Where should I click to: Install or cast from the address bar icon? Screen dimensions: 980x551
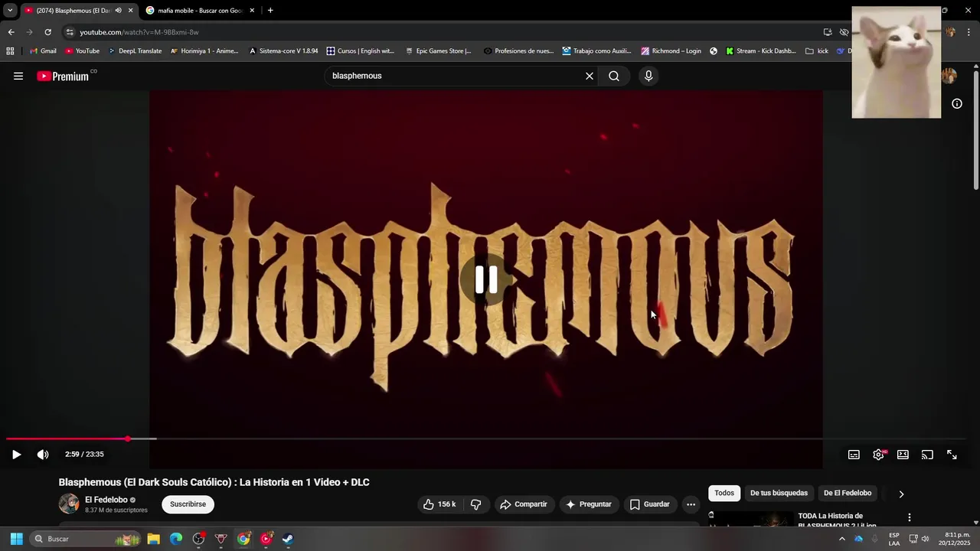828,32
